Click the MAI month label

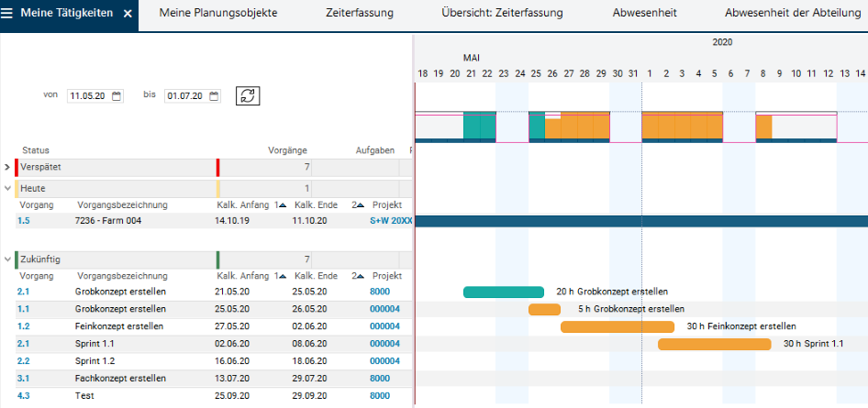tap(471, 58)
